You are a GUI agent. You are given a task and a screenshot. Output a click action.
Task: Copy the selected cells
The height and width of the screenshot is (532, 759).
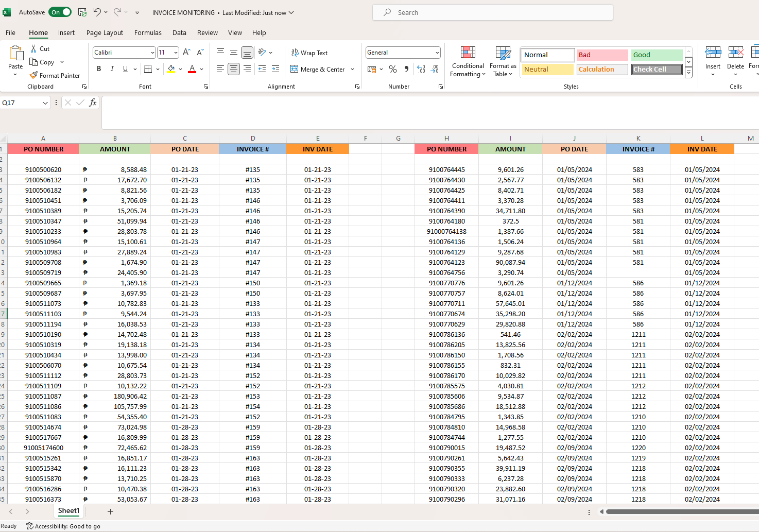[x=34, y=62]
